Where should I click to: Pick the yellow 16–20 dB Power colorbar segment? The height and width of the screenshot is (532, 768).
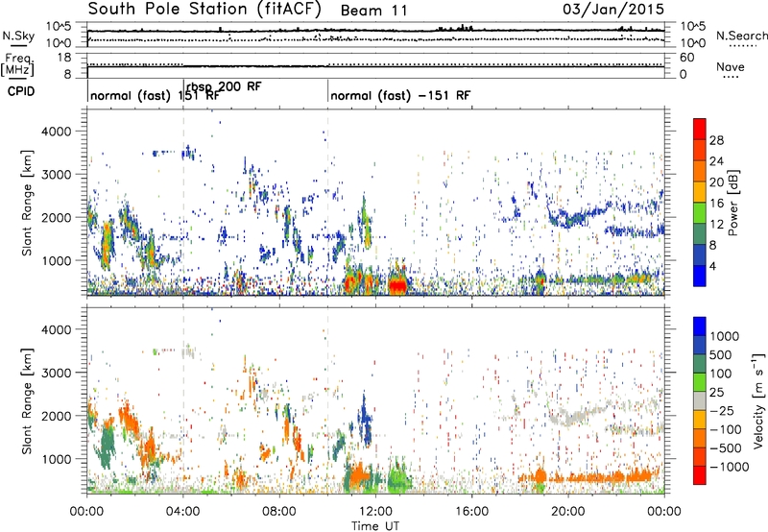click(x=700, y=192)
